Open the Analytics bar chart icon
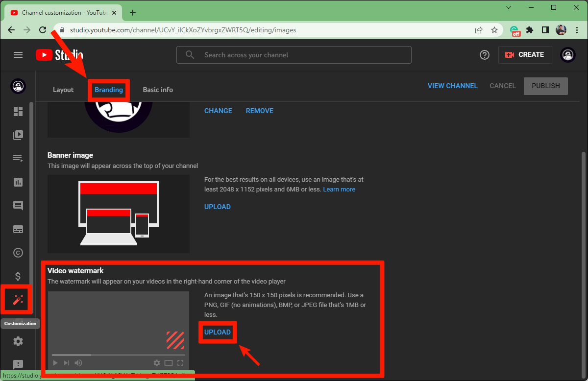Image resolution: width=588 pixels, height=381 pixels. coord(18,182)
